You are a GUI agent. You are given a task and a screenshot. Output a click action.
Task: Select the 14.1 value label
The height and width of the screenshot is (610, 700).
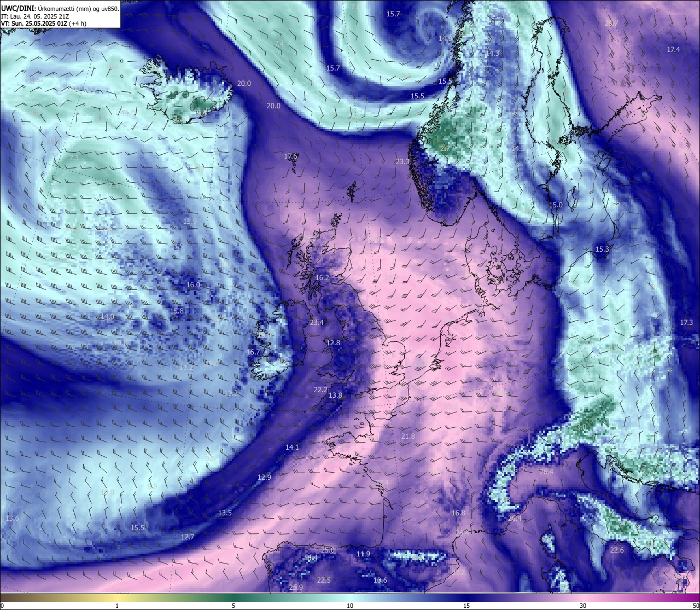(x=292, y=447)
